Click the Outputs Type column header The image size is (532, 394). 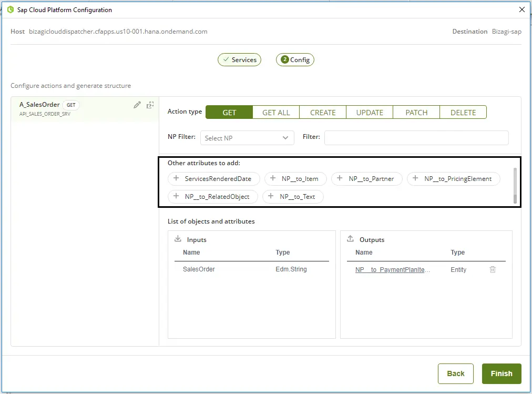pyautogui.click(x=458, y=252)
